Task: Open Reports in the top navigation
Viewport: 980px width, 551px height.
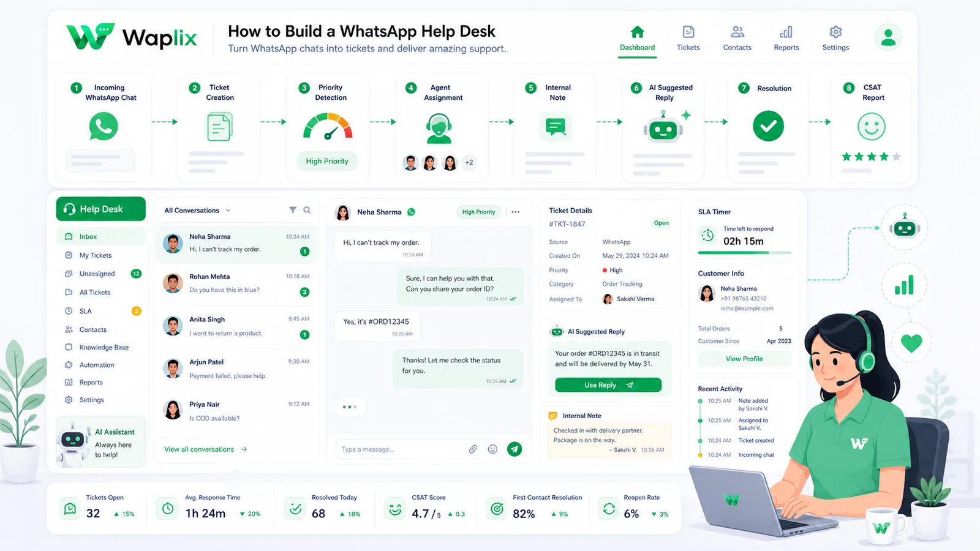Action: pos(786,39)
